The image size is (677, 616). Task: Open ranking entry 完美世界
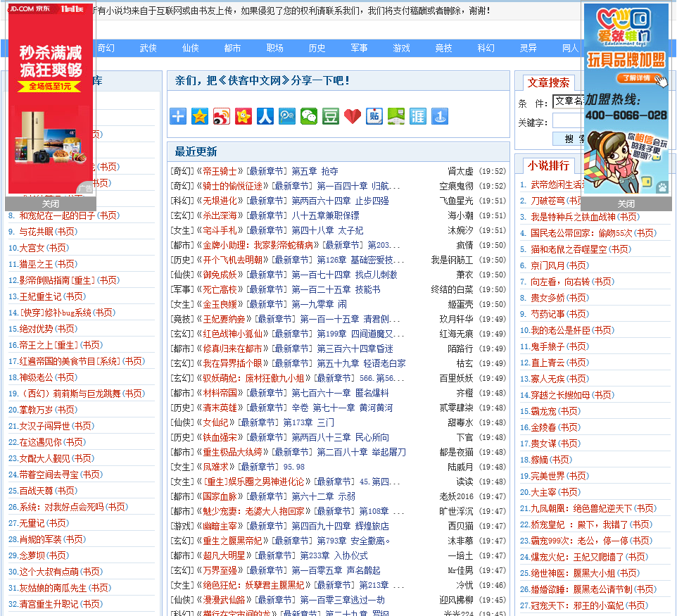click(548, 476)
